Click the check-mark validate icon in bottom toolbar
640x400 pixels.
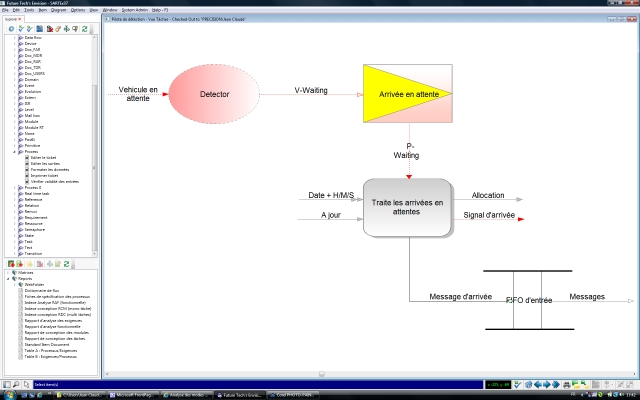pos(518,384)
